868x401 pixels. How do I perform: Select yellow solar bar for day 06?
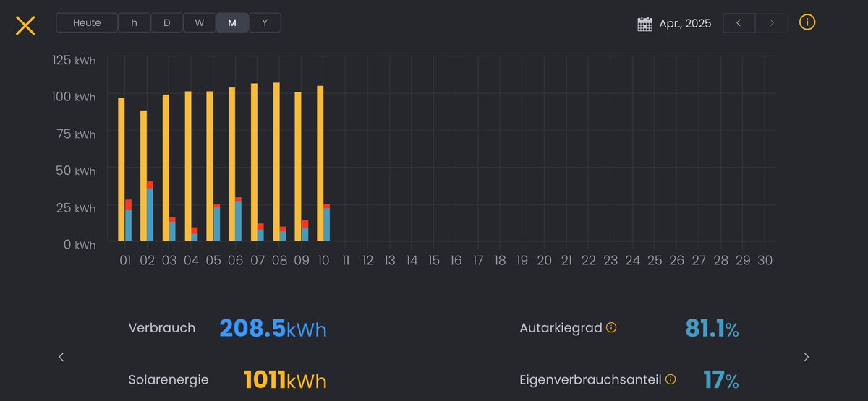point(232,165)
